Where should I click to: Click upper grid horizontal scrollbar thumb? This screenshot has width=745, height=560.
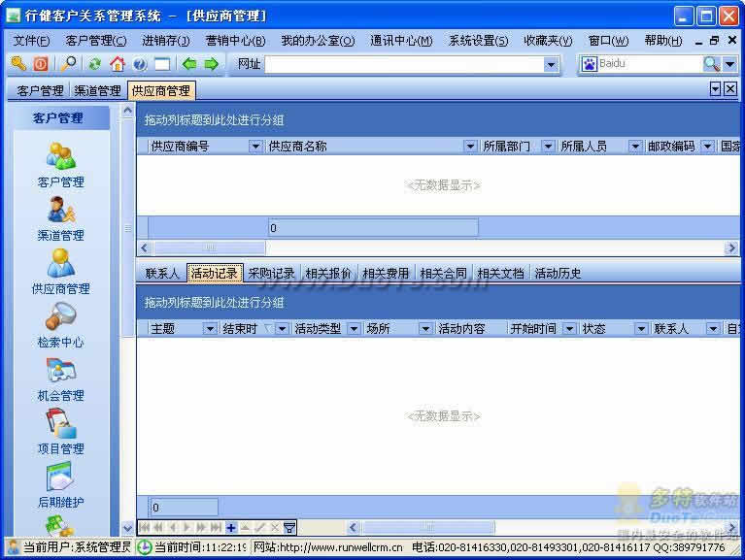210,247
